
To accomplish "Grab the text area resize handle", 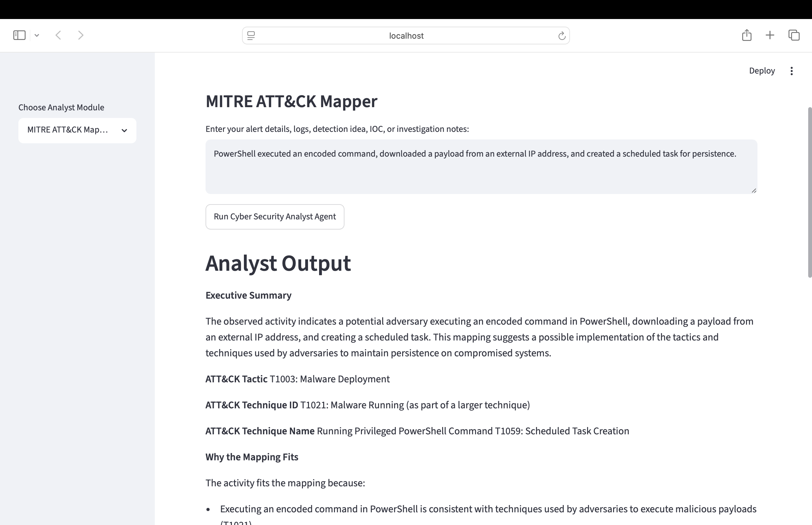I will point(754,191).
